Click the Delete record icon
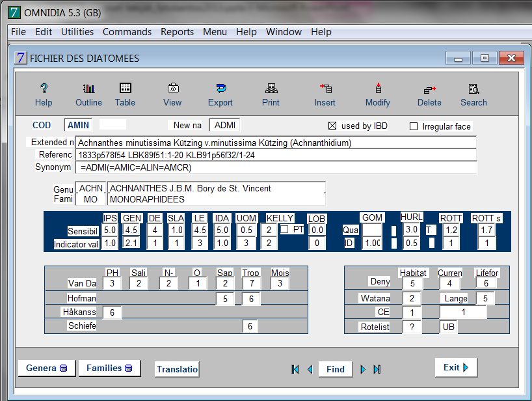Image resolution: width=532 pixels, height=401 pixels. tap(429, 89)
